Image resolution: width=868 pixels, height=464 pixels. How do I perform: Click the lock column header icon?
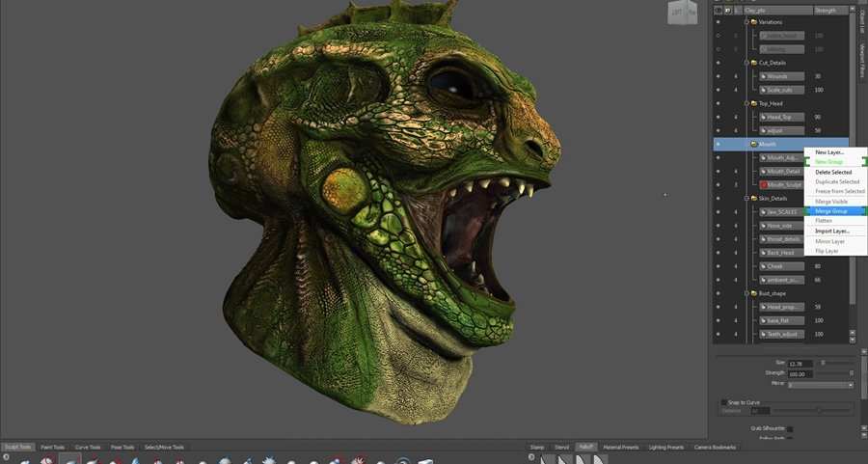coord(727,10)
